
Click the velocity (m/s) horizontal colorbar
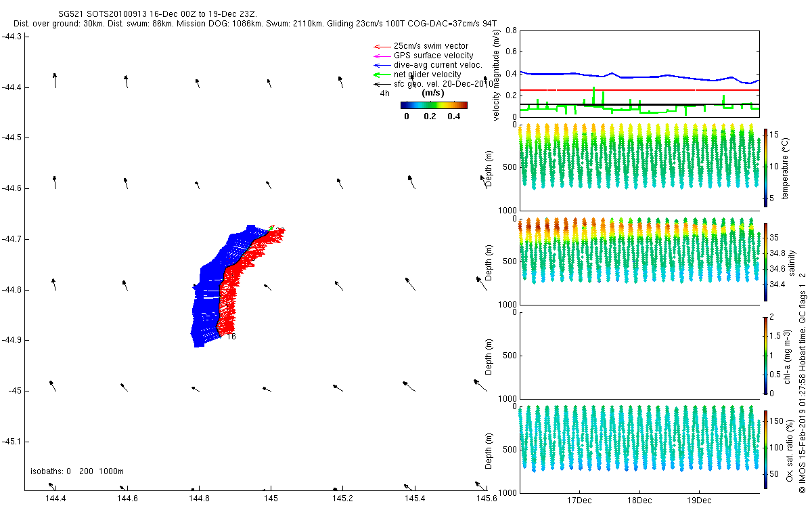(x=434, y=105)
